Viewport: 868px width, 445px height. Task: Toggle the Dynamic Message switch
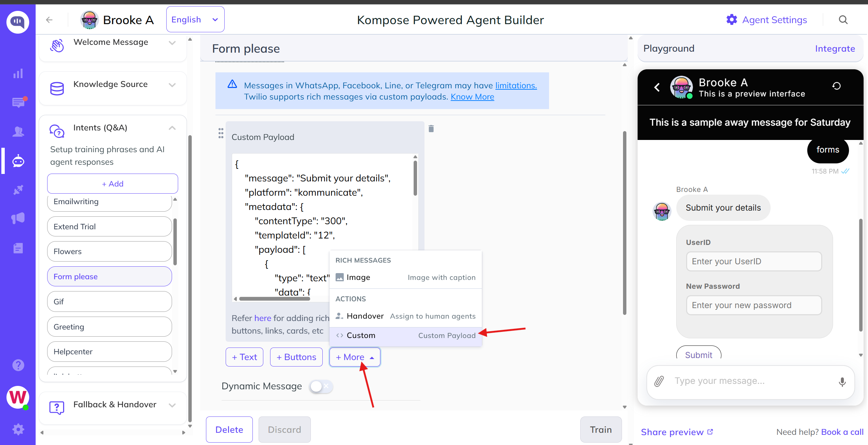click(x=321, y=386)
